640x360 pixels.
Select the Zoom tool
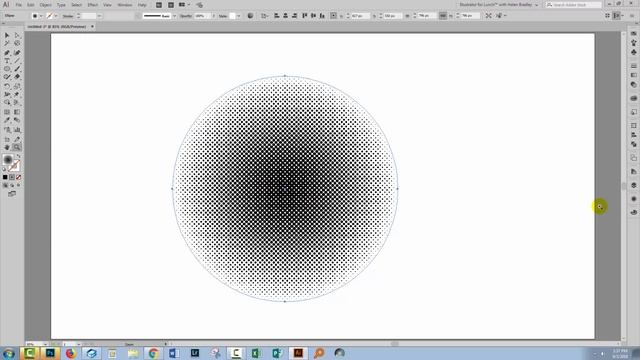click(x=17, y=147)
